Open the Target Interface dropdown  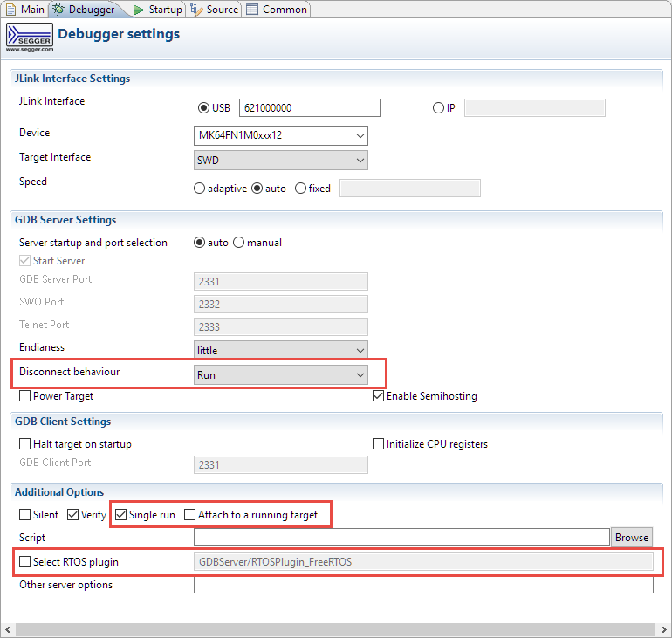point(280,161)
